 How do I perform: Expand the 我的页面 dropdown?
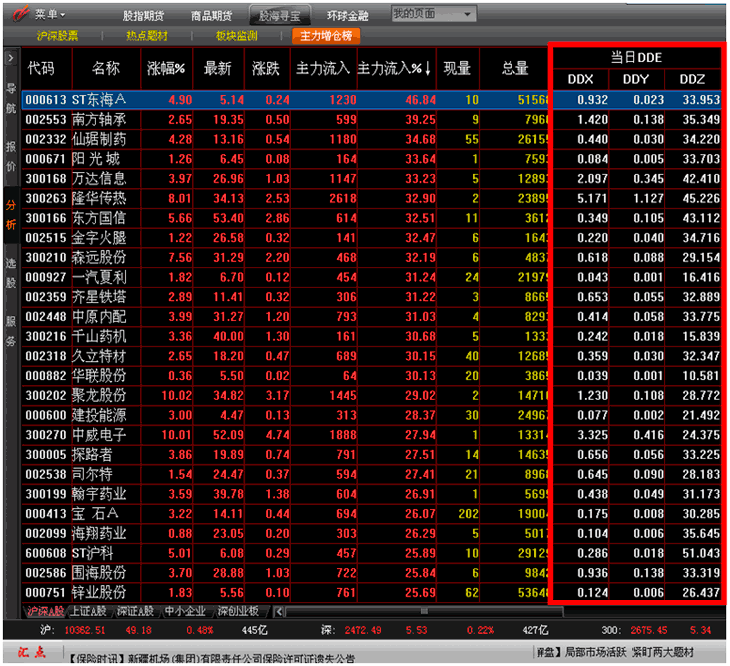(433, 14)
